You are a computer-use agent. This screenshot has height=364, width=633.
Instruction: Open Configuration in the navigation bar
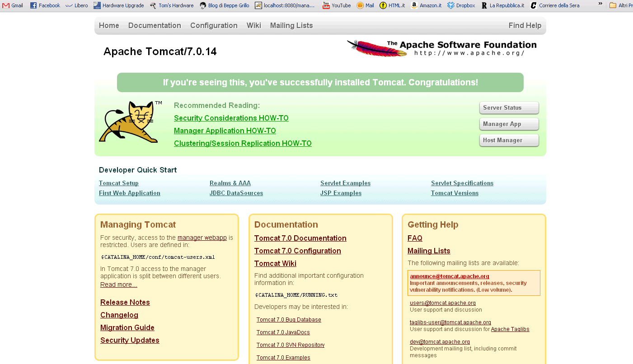coord(214,26)
